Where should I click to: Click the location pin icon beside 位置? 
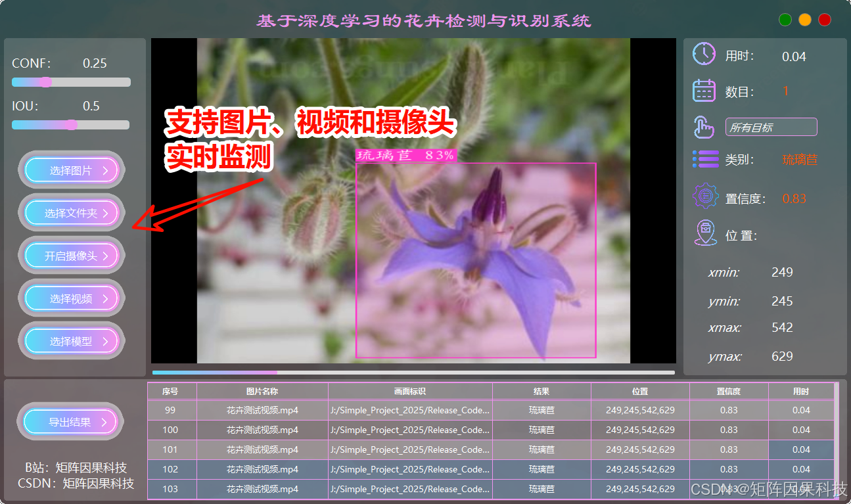[x=705, y=233]
